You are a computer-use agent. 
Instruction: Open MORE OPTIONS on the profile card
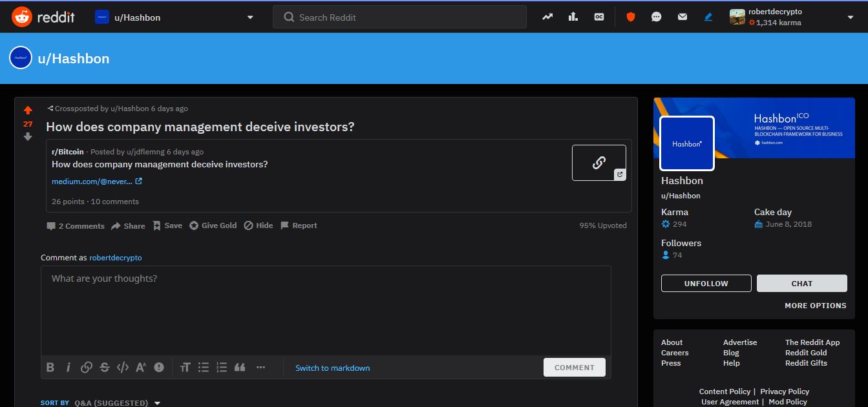pos(816,306)
